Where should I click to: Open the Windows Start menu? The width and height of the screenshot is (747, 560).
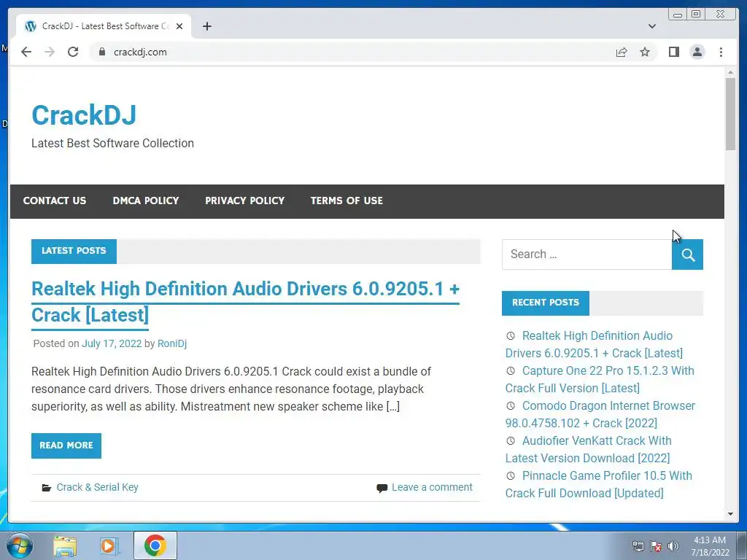coord(20,545)
